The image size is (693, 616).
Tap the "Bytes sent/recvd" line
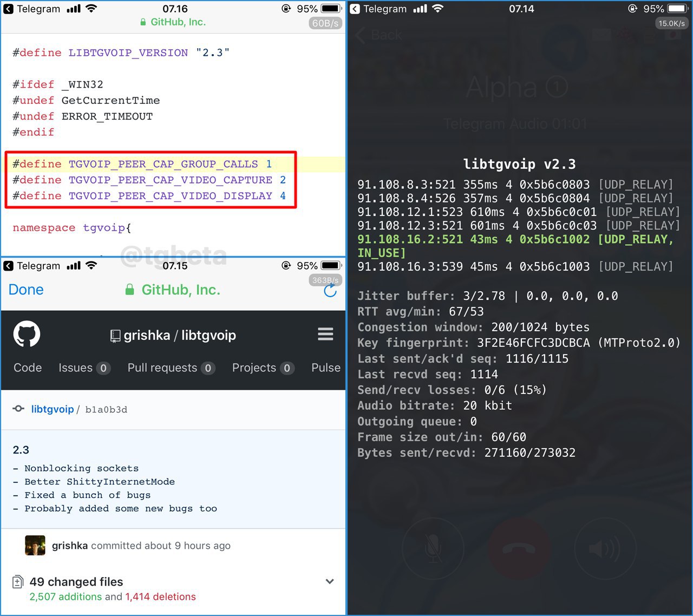tap(466, 453)
